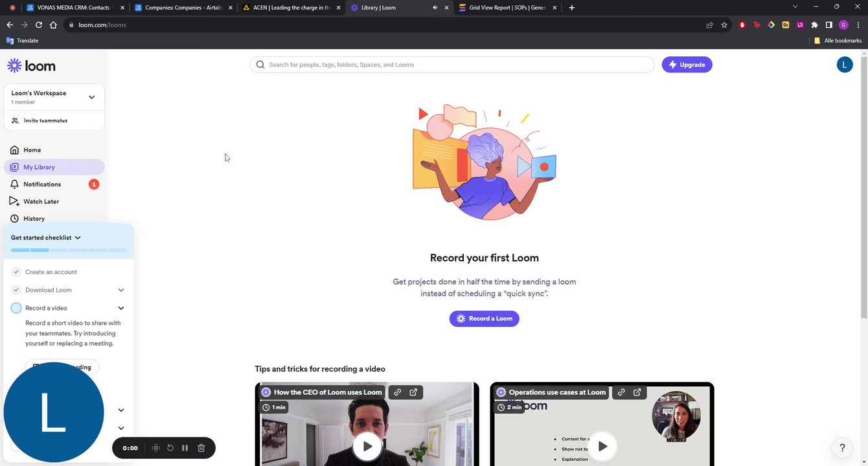Viewport: 868px width, 466px height.
Task: Click the magnifier icon in search bar
Action: pos(260,65)
